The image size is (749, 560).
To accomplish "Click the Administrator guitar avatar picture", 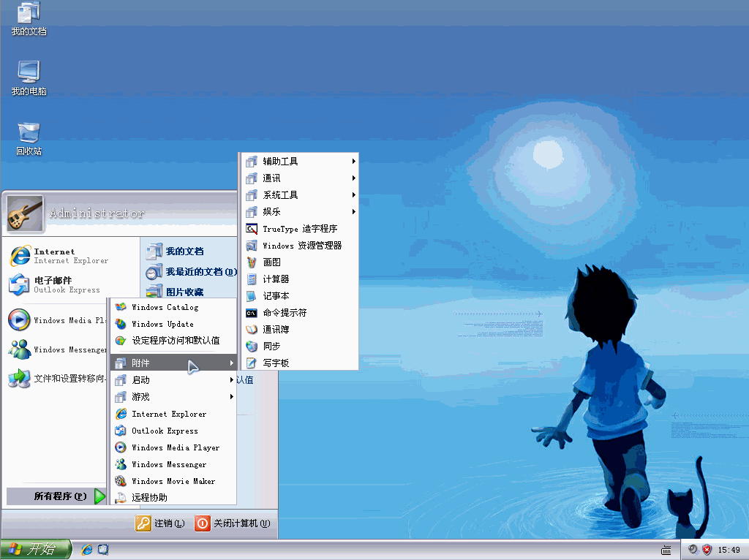I will click(26, 213).
